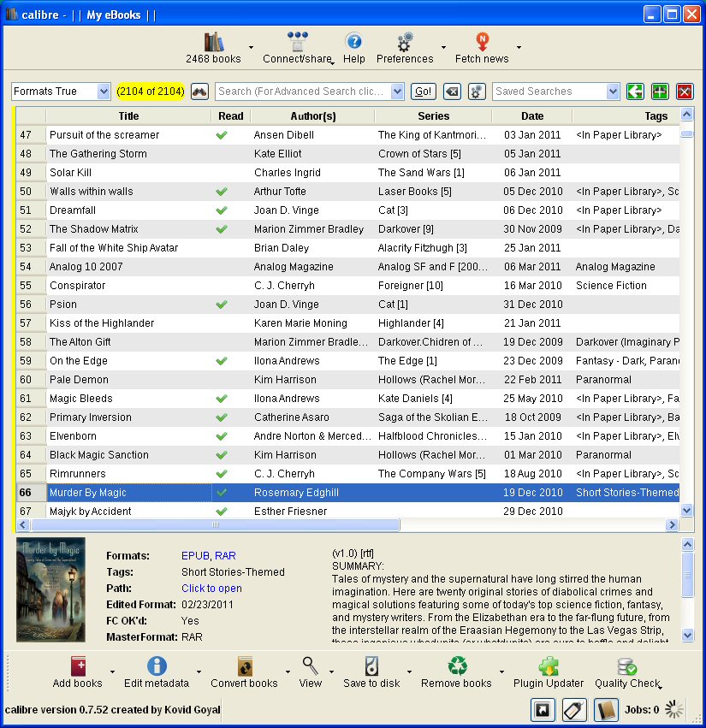Expand the Remove books dropdown arrow
Screen dimensions: 706x728
(x=501, y=672)
